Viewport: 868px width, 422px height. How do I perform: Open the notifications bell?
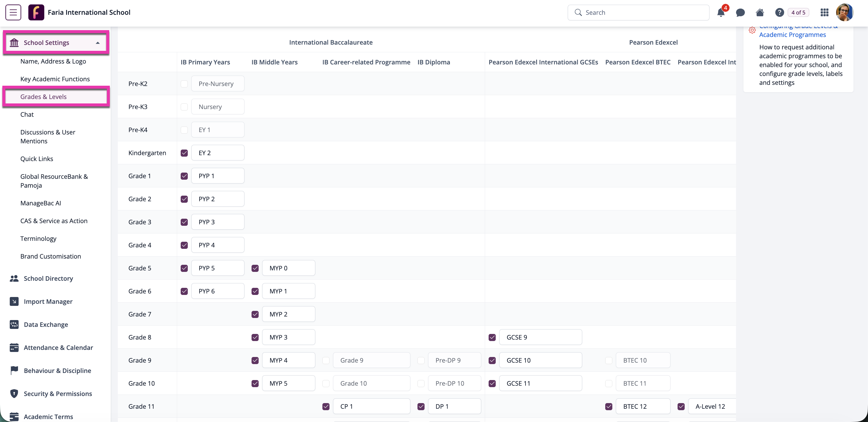pyautogui.click(x=721, y=12)
